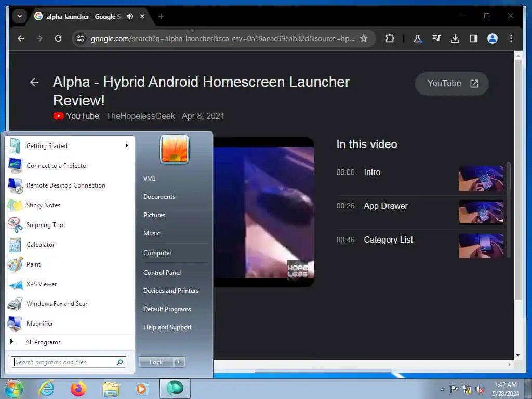
Task: Mute tab using the speaker icon
Action: pos(129,16)
